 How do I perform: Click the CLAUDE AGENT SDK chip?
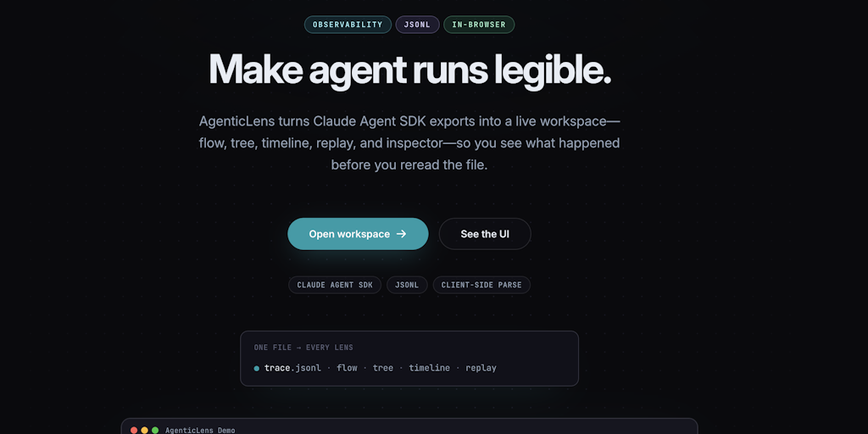coord(335,285)
